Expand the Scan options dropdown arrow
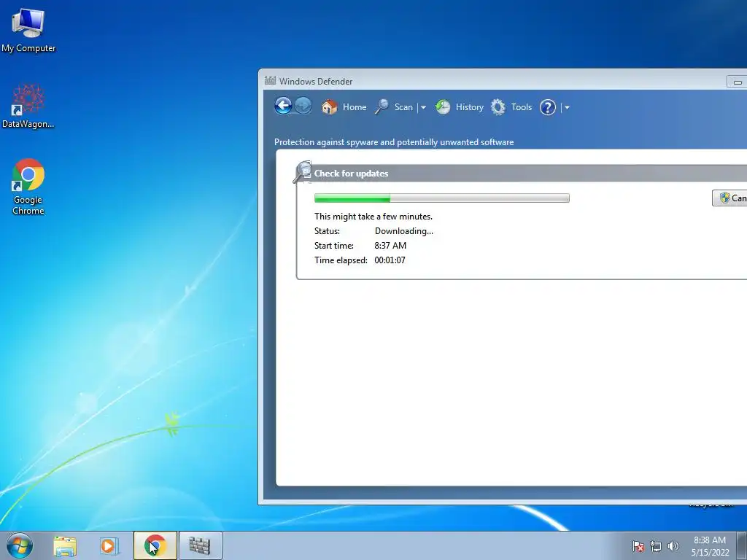Image resolution: width=747 pixels, height=560 pixels. tap(423, 108)
